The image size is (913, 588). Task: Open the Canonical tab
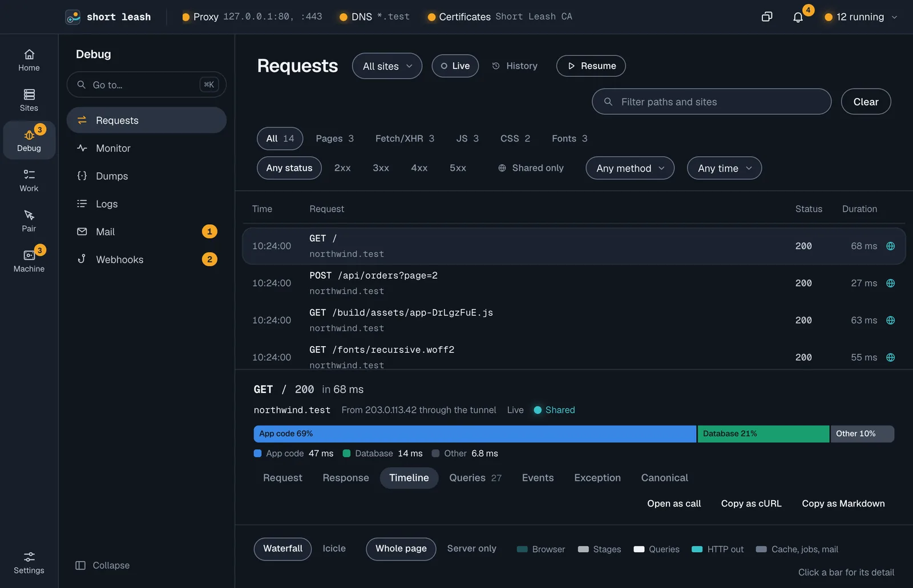coord(664,478)
